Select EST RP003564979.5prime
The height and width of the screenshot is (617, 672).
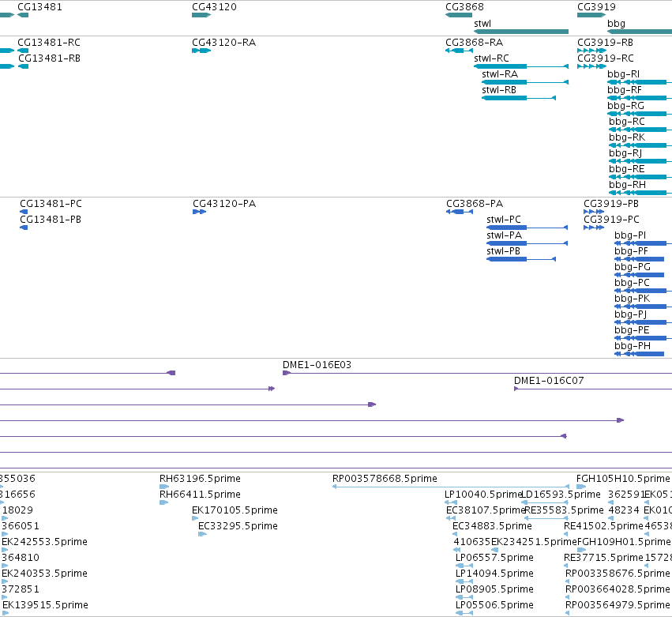618,605
